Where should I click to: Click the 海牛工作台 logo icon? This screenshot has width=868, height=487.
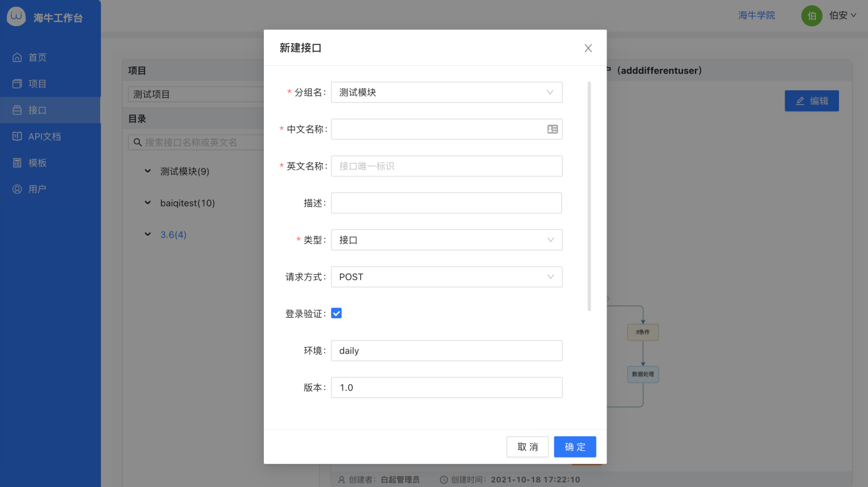point(16,16)
